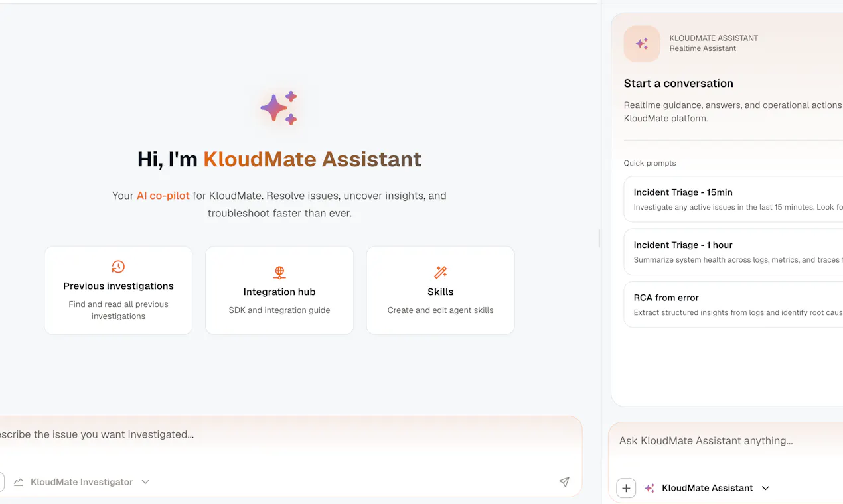Click the Quick prompts label

(650, 163)
